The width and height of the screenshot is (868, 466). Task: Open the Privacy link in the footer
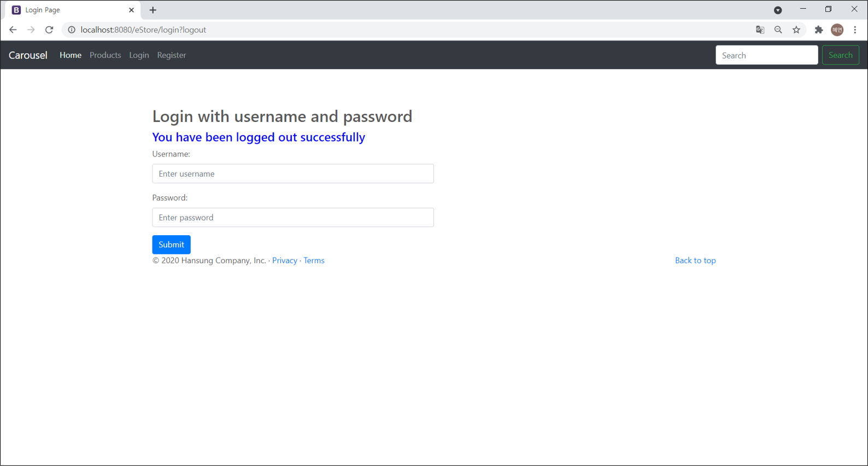click(x=284, y=260)
